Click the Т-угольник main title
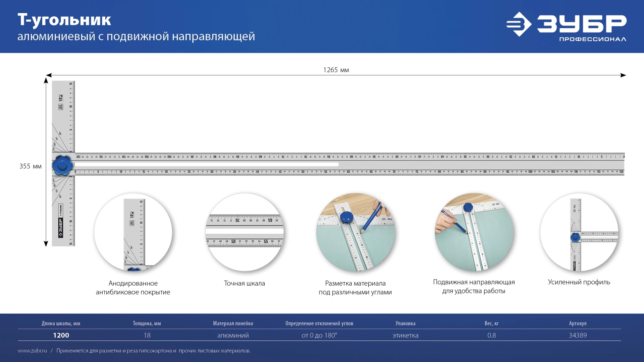Screen dimensions: 644x362 (64, 20)
